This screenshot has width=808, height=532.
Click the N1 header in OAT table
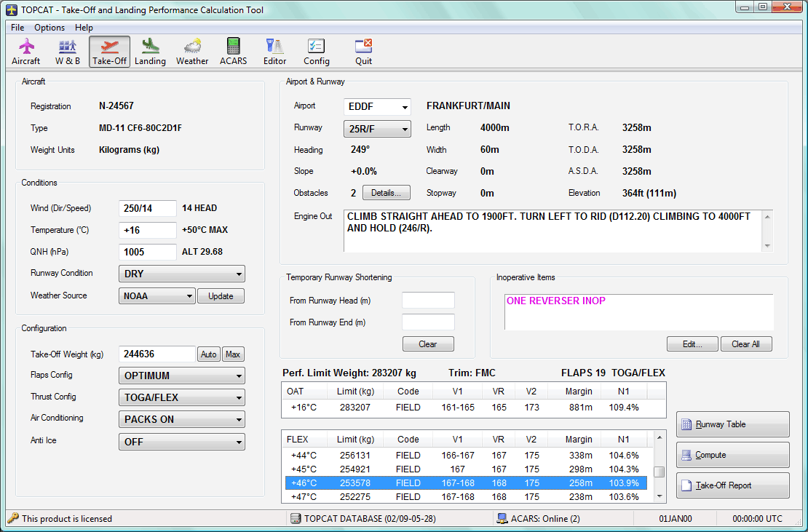coord(624,392)
